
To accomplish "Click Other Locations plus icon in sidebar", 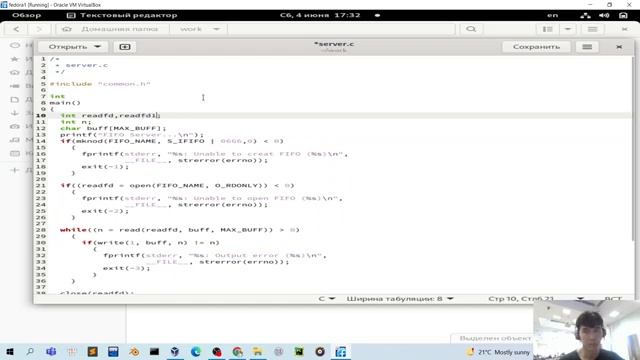I will [15, 170].
